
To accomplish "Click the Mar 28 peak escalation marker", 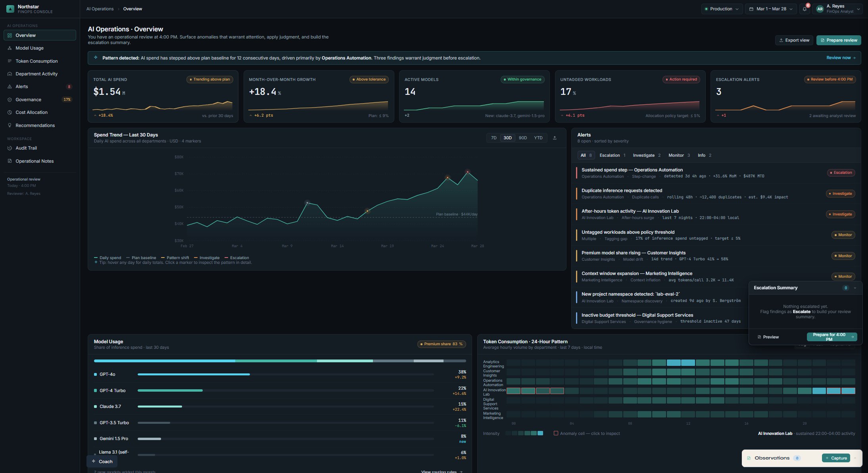I will (468, 172).
